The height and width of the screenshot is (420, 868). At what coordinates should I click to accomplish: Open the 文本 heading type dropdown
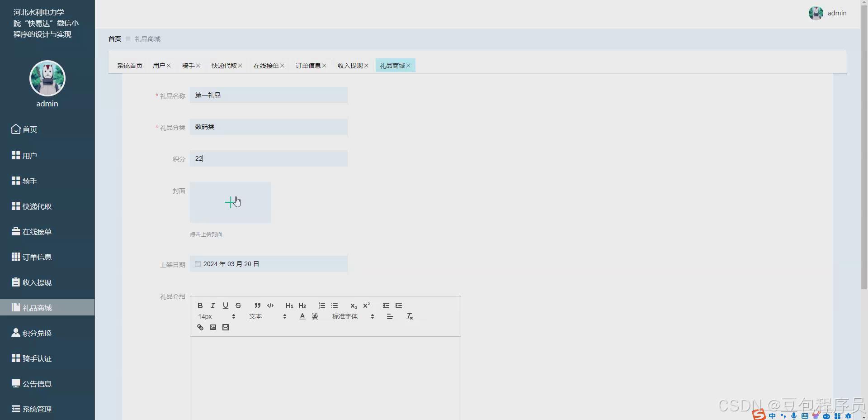[267, 316]
